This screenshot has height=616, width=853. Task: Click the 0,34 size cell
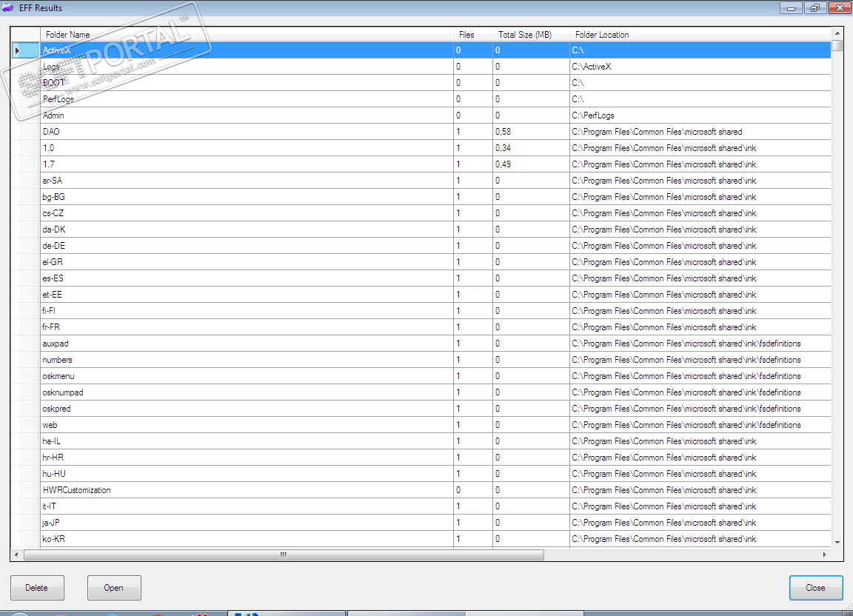coord(531,148)
